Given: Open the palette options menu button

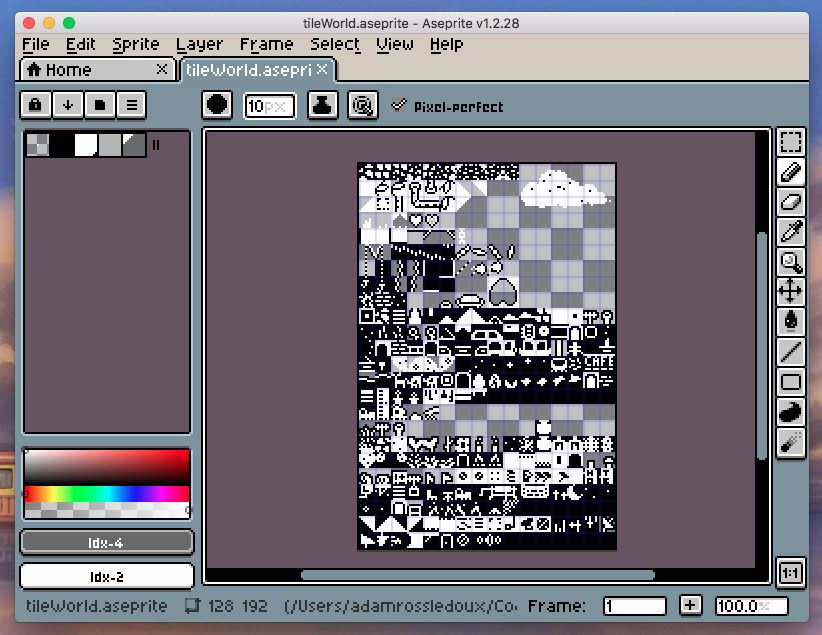Looking at the screenshot, I should pos(131,104).
